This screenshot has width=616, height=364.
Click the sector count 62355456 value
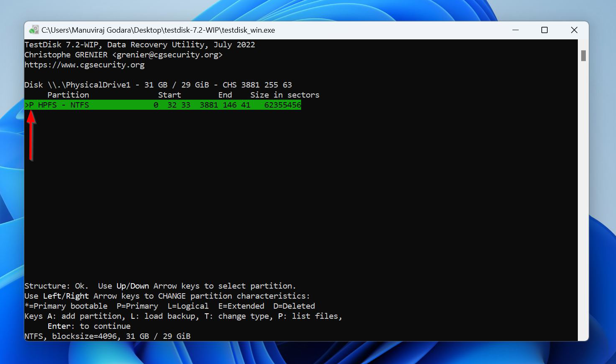point(282,105)
